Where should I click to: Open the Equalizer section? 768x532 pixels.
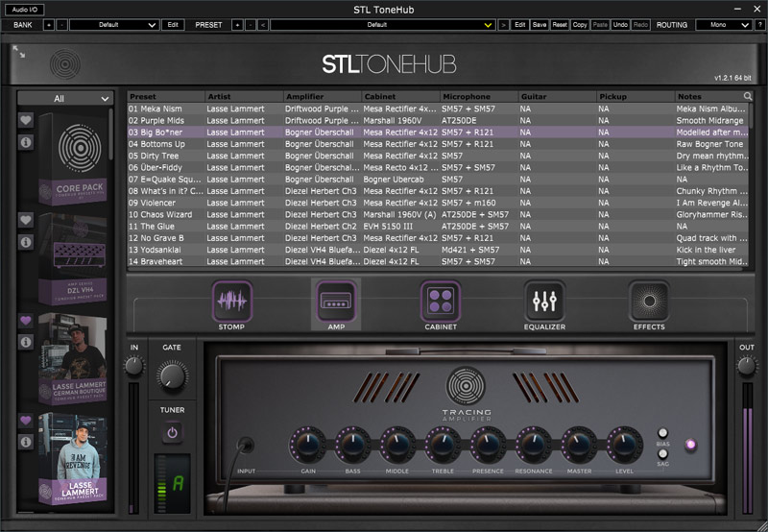tap(544, 302)
